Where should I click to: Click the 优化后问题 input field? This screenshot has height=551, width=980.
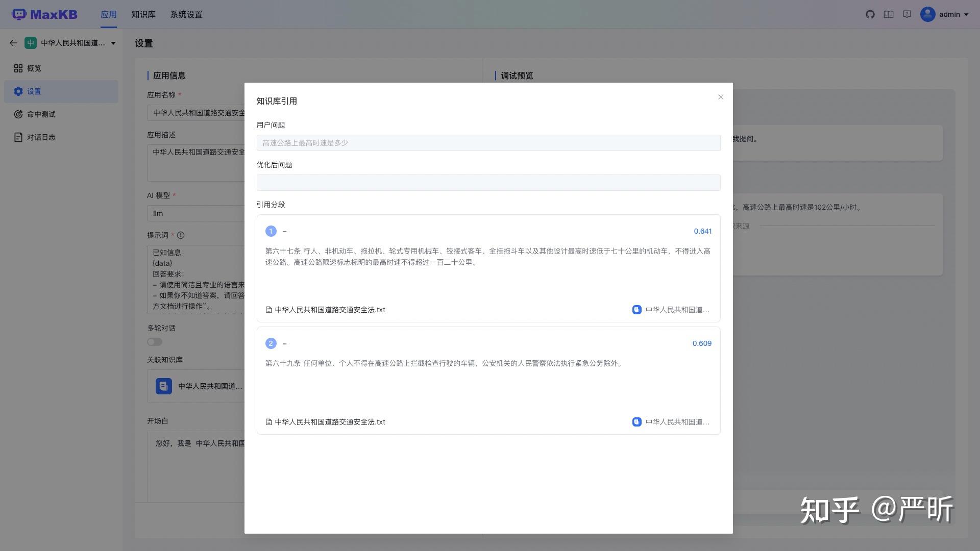(x=488, y=182)
